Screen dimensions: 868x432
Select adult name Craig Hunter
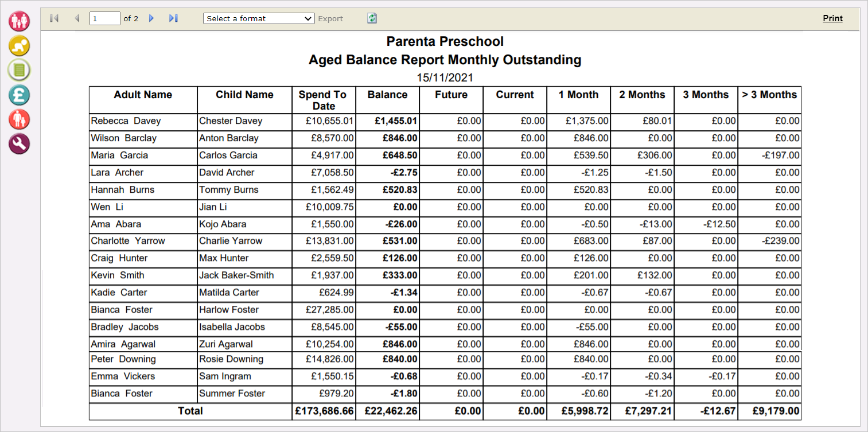119,258
